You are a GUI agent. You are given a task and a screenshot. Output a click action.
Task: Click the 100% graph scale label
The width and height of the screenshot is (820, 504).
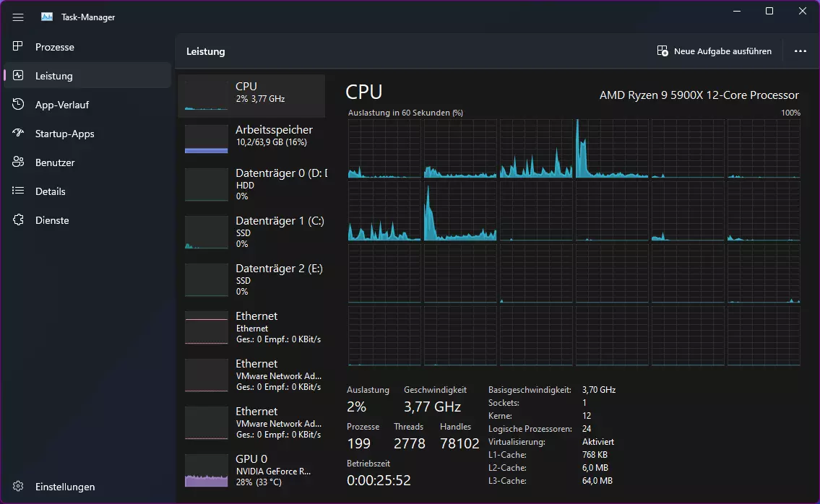click(790, 113)
